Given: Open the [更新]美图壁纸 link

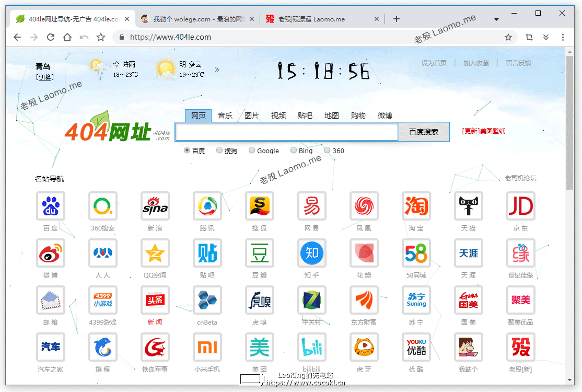Looking at the screenshot, I should coord(484,131).
